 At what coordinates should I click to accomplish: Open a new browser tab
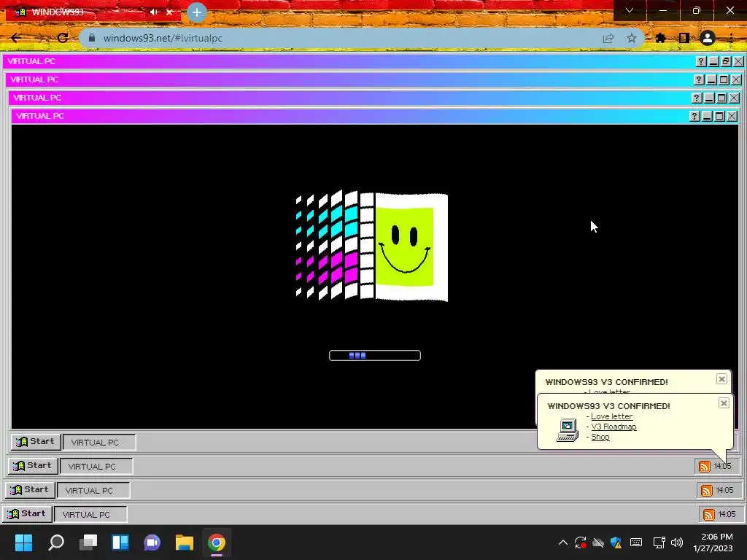pyautogui.click(x=197, y=12)
